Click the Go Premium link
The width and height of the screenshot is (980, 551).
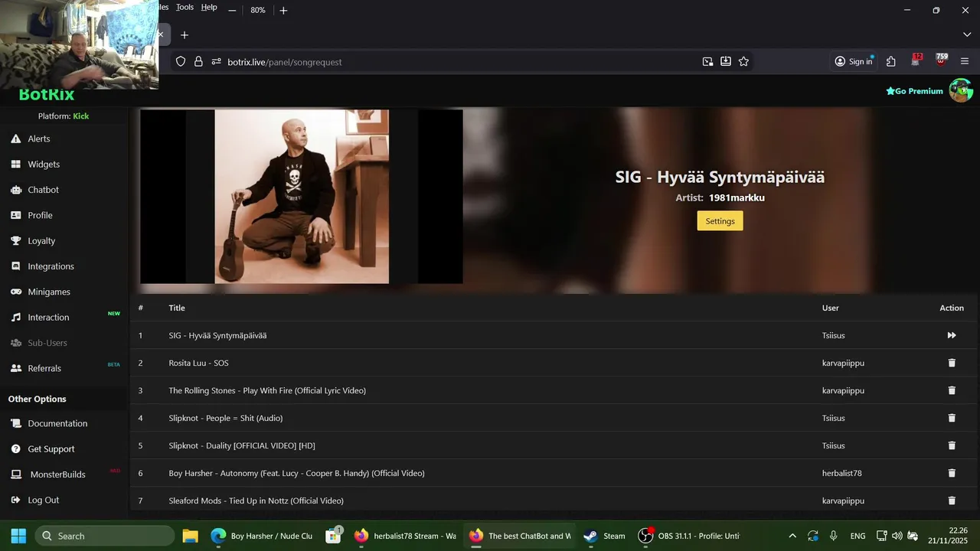(914, 91)
